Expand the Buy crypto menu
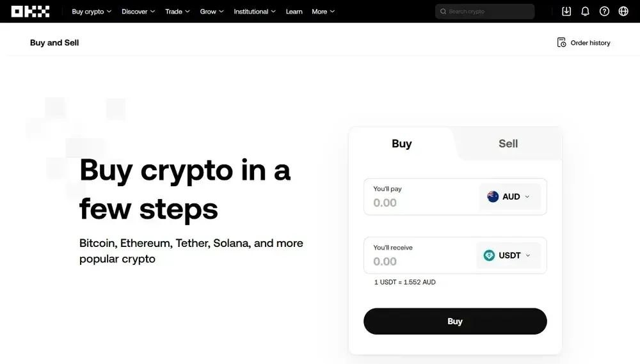 click(92, 12)
